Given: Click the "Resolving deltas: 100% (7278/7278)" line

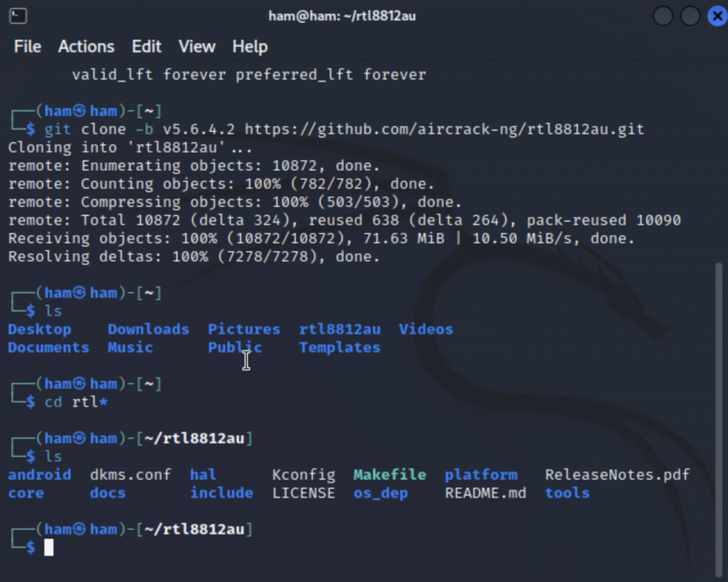Looking at the screenshot, I should click(194, 257).
